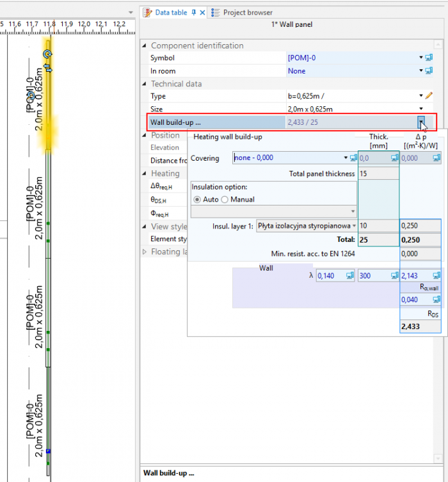Expand the Floating section at the bottom
Viewport: 448px width, 482px height.
(145, 252)
